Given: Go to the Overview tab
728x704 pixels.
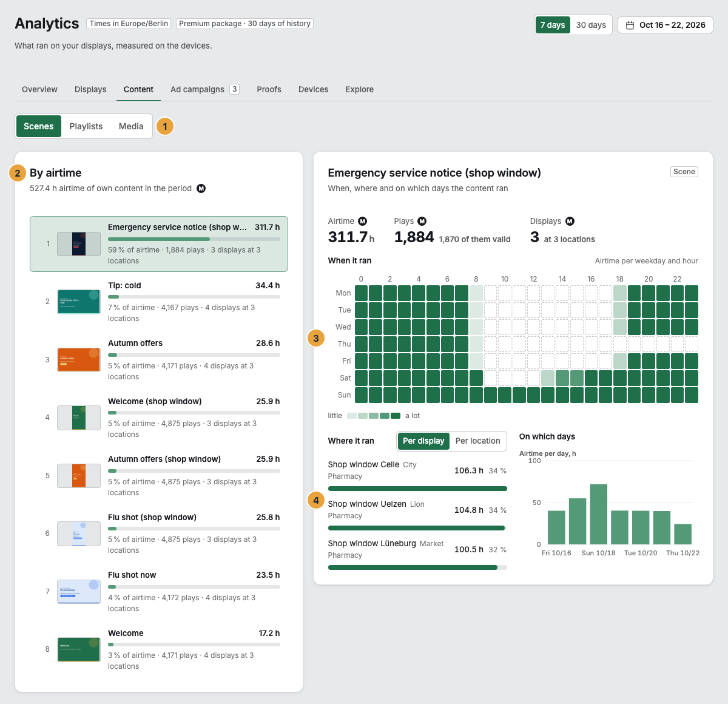Looking at the screenshot, I should click(x=39, y=89).
